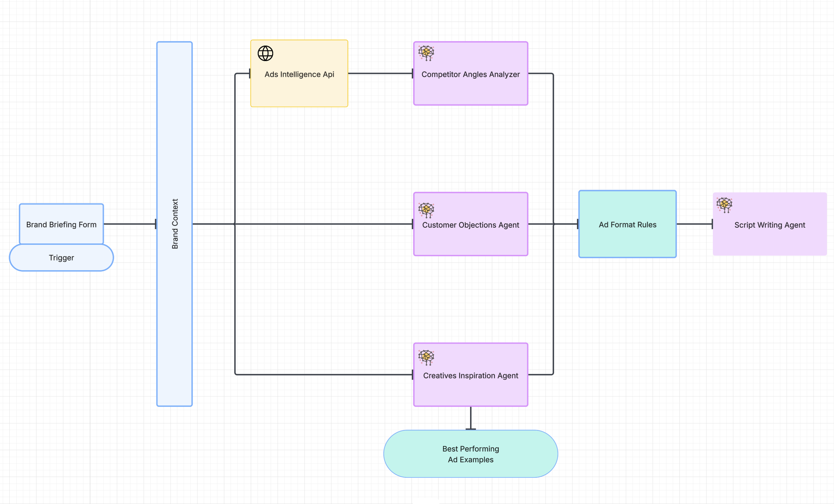Screen dimensions: 834x504
Task: Click the brain icon in Competitor Angles Analyzer
Action: pos(426,53)
